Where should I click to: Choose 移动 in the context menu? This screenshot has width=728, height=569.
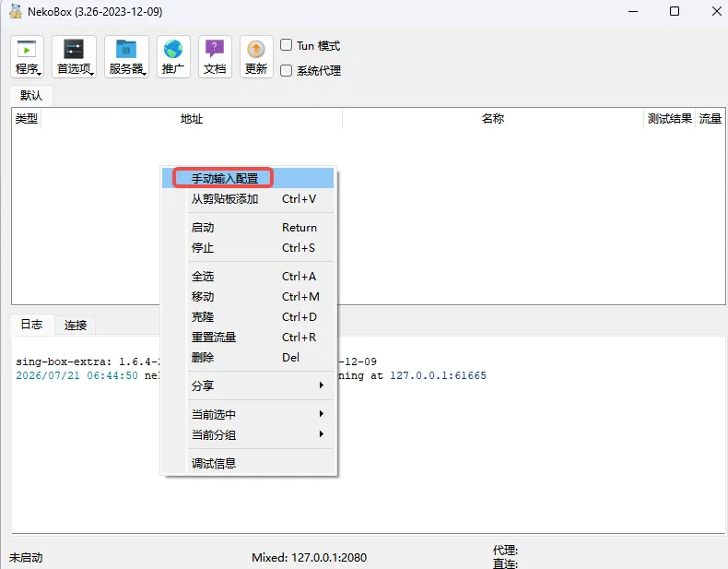248,297
